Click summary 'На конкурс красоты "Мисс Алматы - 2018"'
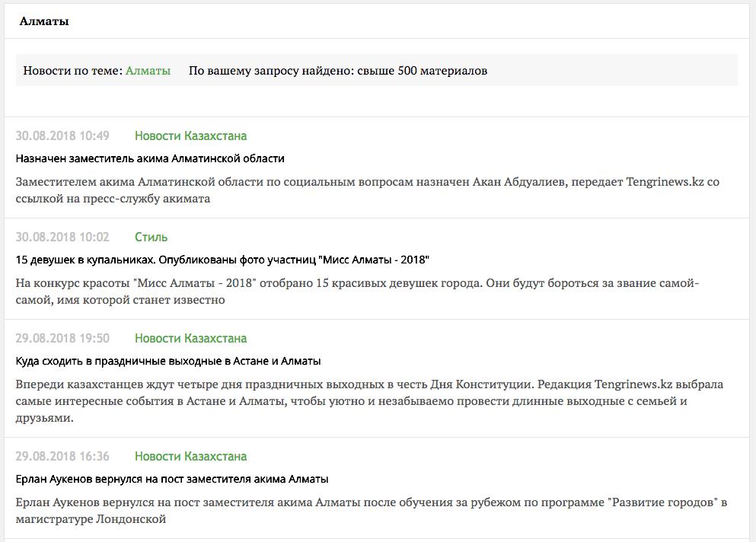The width and height of the screenshot is (756, 542). 357,292
